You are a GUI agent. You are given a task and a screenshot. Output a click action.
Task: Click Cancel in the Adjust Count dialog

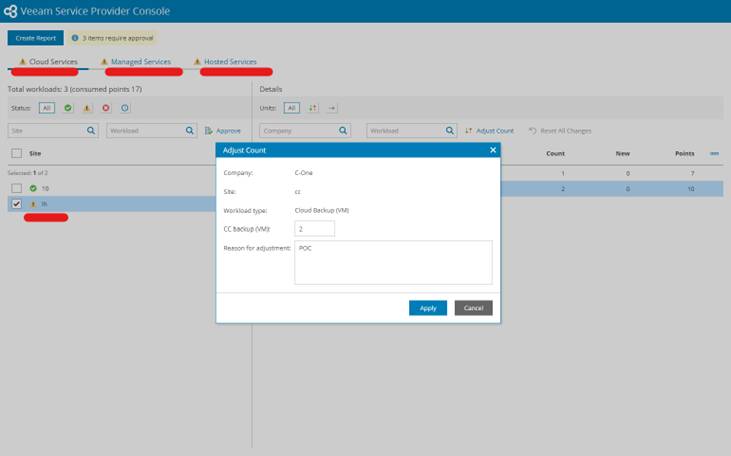pos(474,308)
